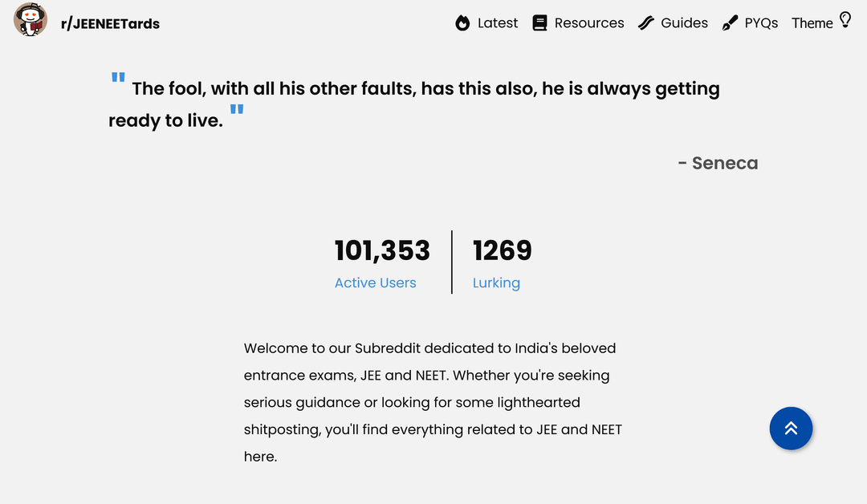
Task: Open the Latest menu item
Action: [x=498, y=23]
